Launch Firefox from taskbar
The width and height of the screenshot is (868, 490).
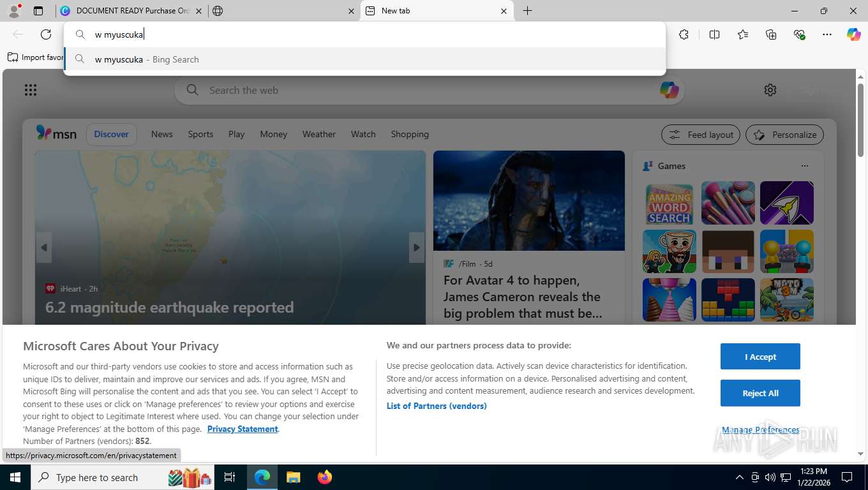pos(325,477)
